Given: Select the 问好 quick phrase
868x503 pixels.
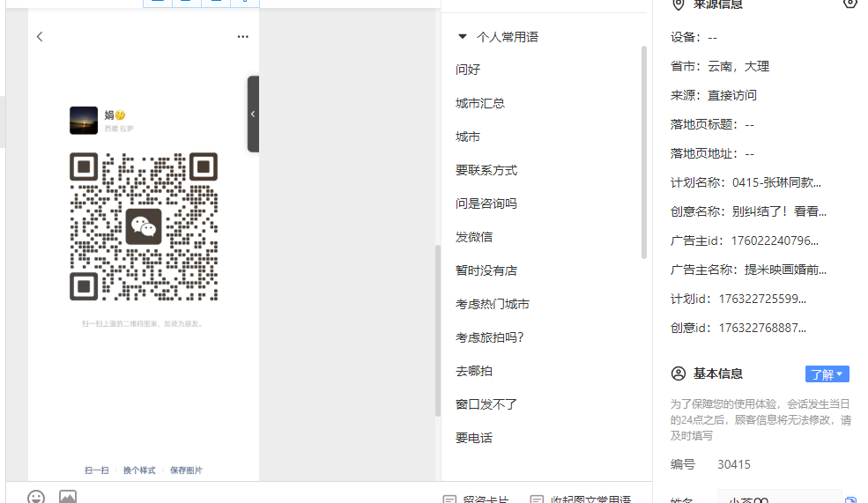Looking at the screenshot, I should coord(468,70).
